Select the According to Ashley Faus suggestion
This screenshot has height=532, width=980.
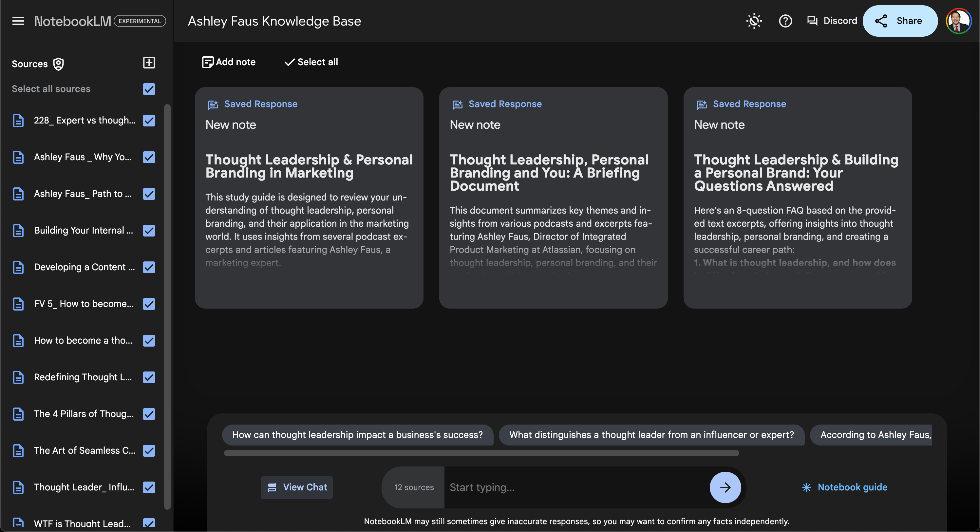pyautogui.click(x=871, y=435)
